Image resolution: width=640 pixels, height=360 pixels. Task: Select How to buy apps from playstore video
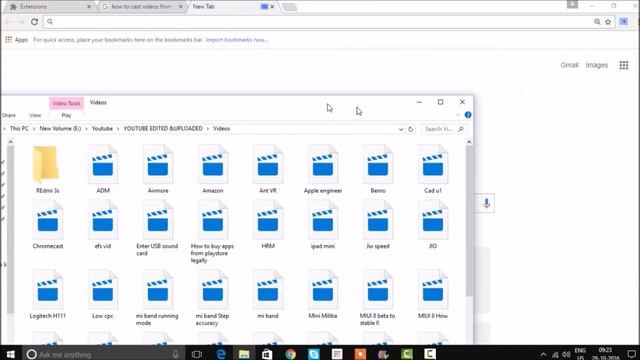pyautogui.click(x=213, y=232)
